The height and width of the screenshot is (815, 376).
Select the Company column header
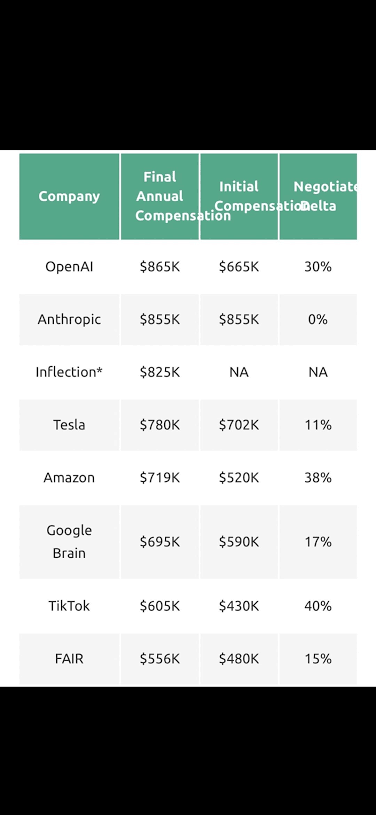click(x=69, y=196)
